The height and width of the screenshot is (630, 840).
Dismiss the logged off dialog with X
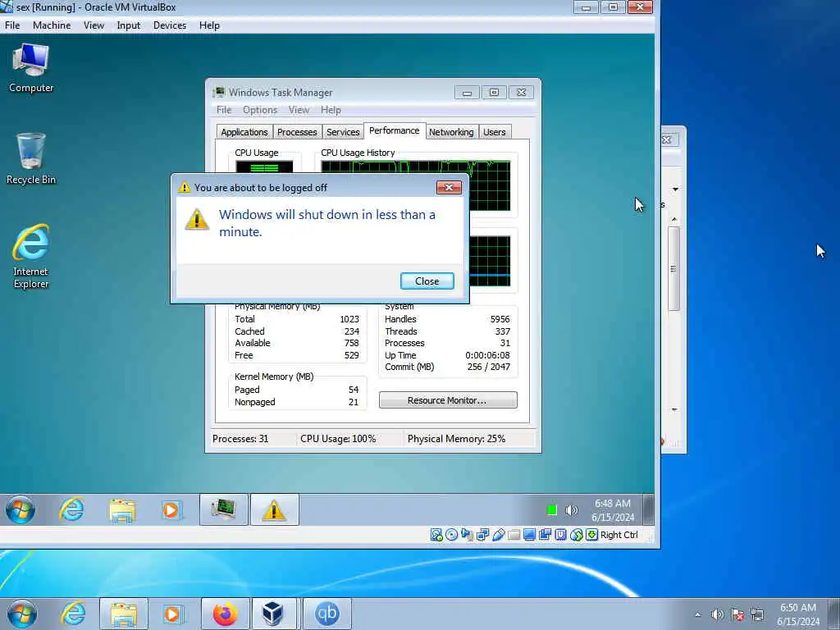[x=449, y=187]
